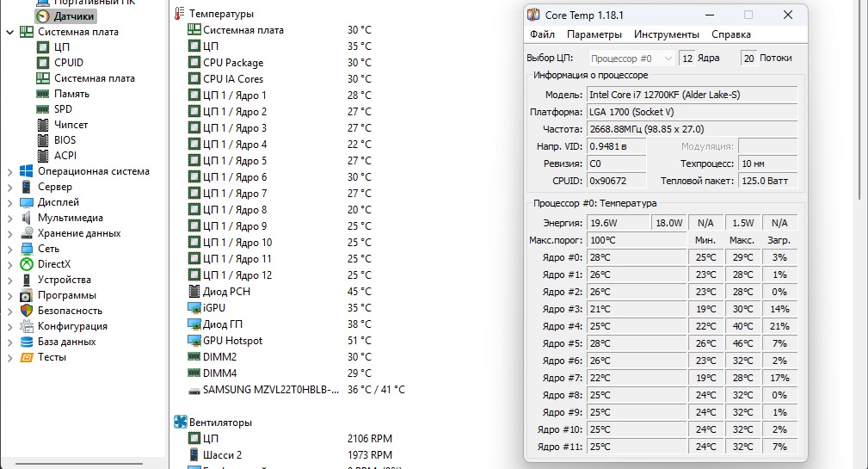Open the Файл menu in Core Temp
The height and width of the screenshot is (469, 868).
[542, 34]
